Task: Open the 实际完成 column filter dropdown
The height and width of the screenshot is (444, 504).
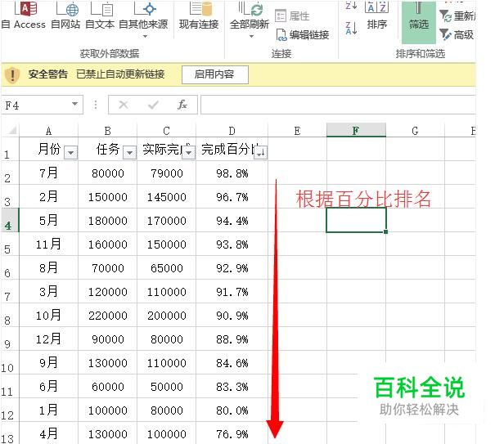Action: 189,152
